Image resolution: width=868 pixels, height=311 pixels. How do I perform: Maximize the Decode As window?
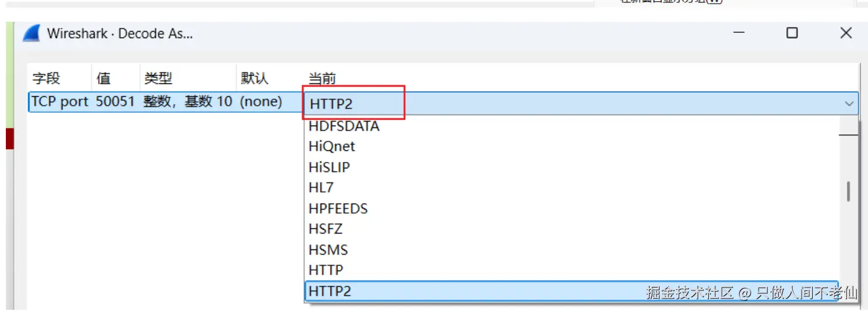pyautogui.click(x=792, y=33)
